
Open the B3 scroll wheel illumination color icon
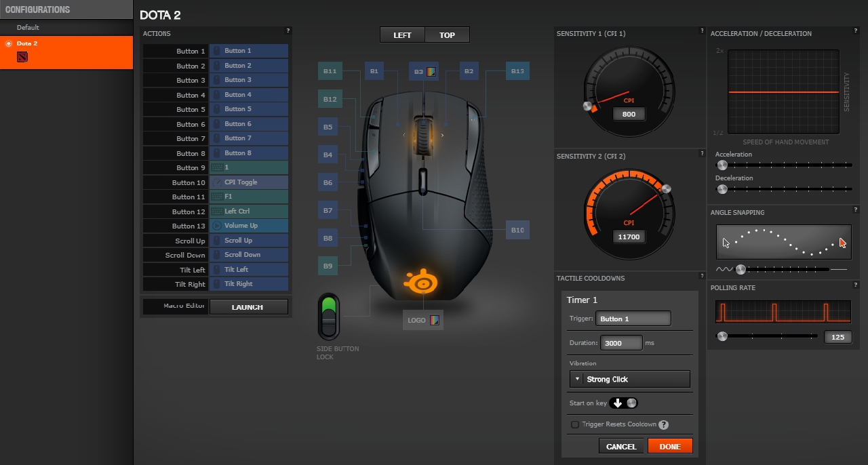(x=431, y=71)
